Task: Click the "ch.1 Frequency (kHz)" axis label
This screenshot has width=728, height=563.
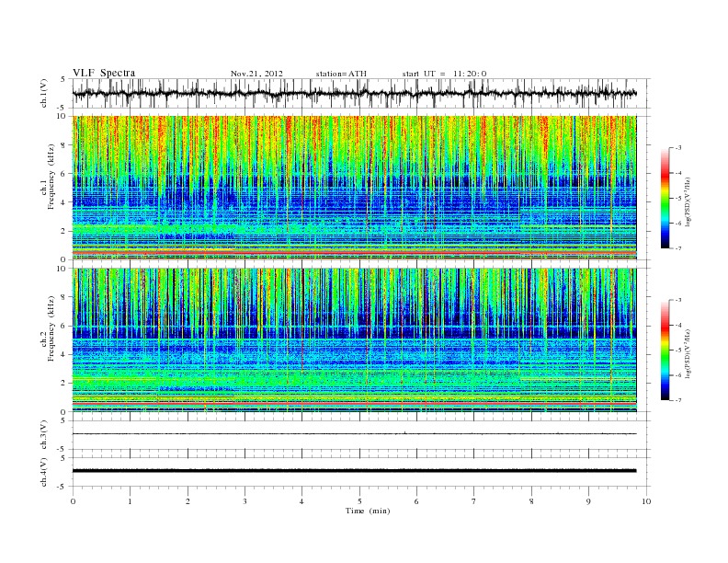Action: point(48,177)
